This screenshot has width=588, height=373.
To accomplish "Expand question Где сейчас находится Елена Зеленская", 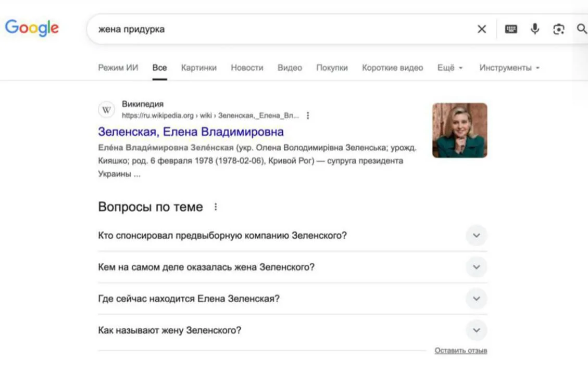I will pos(476,299).
